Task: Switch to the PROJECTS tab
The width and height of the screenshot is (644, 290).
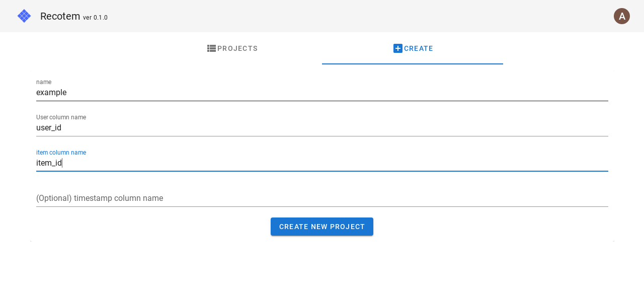Action: [x=232, y=48]
